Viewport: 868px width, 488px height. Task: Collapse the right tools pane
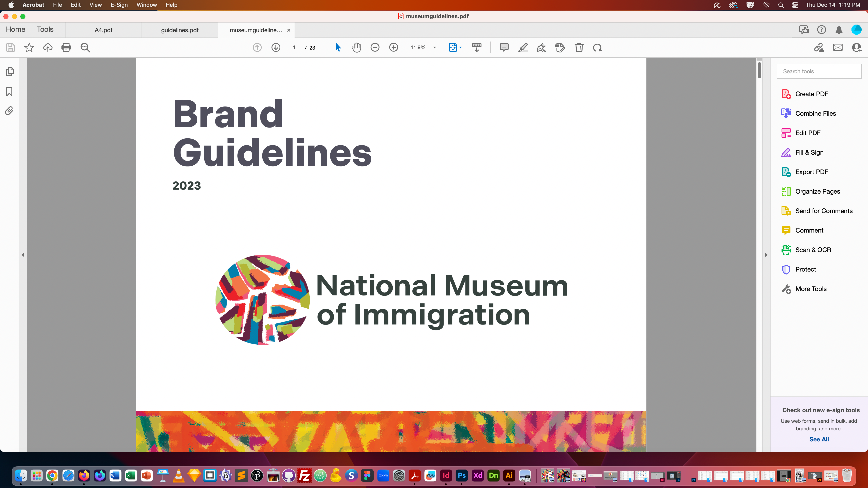pyautogui.click(x=766, y=255)
